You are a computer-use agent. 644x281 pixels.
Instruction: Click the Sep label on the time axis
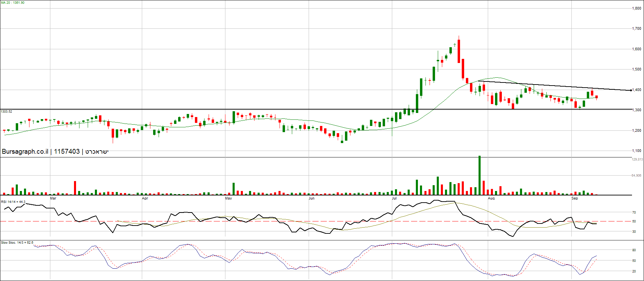point(574,198)
